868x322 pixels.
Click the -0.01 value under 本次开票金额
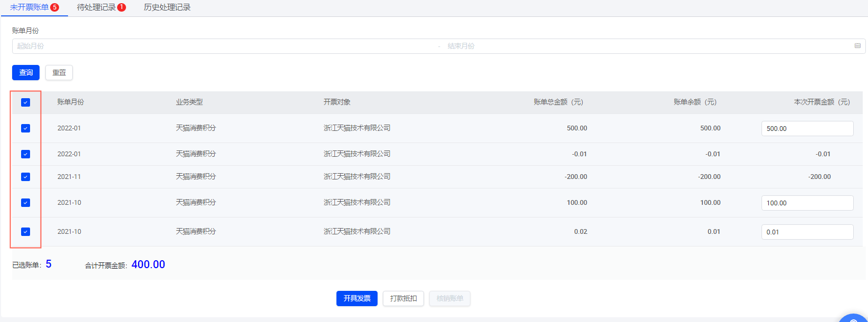tap(823, 154)
